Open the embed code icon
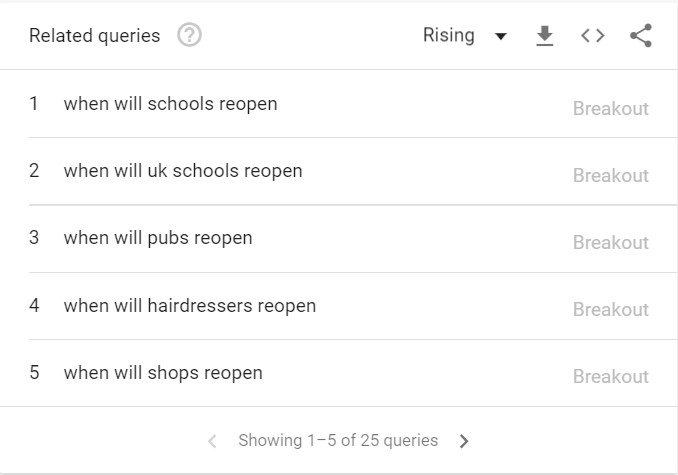The height and width of the screenshot is (475, 678). click(592, 36)
